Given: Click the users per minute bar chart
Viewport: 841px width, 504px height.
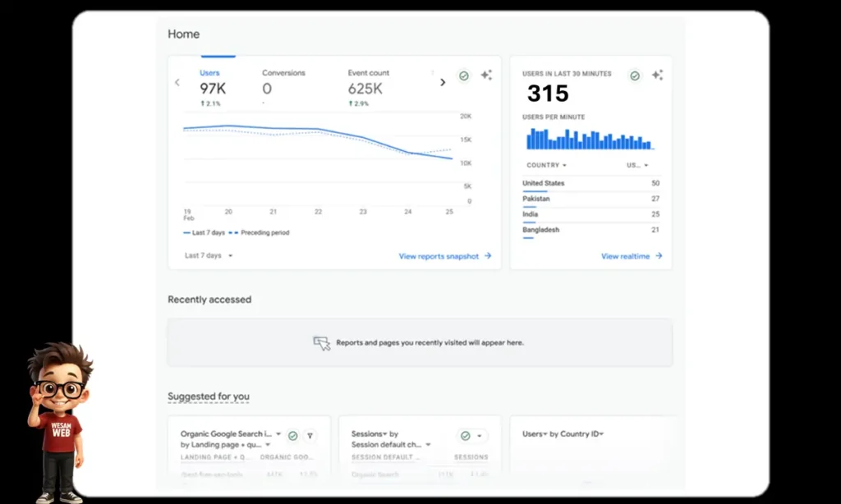Looking at the screenshot, I should coord(589,141).
